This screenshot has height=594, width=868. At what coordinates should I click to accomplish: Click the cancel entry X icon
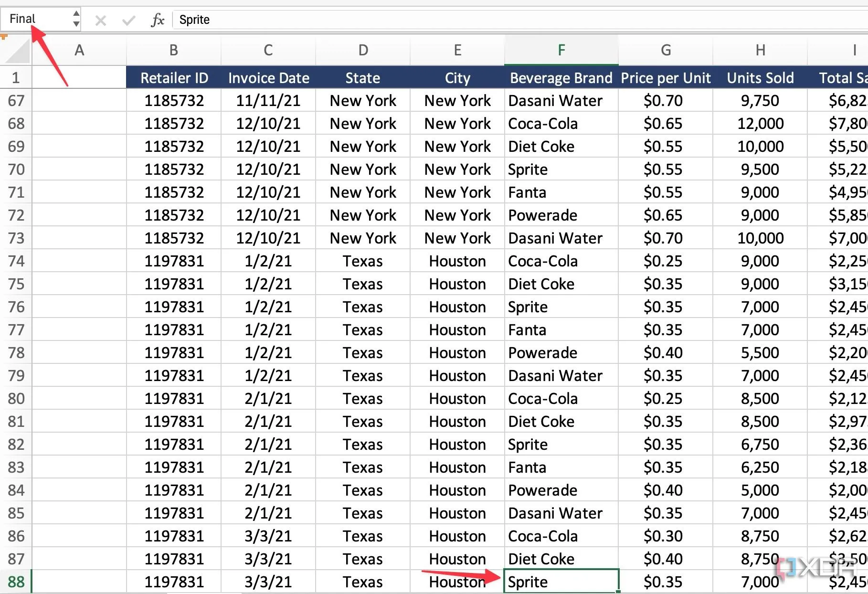pos(100,20)
